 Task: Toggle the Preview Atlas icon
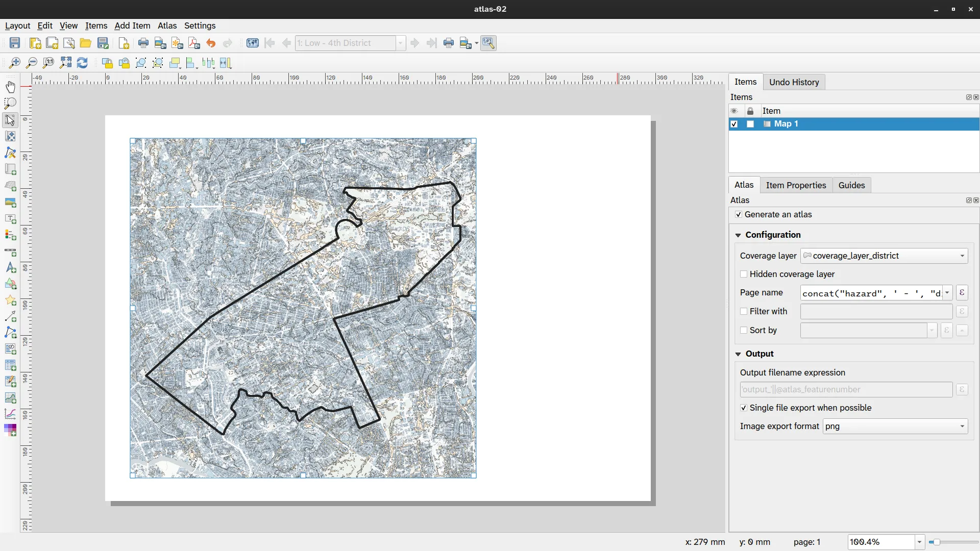253,43
